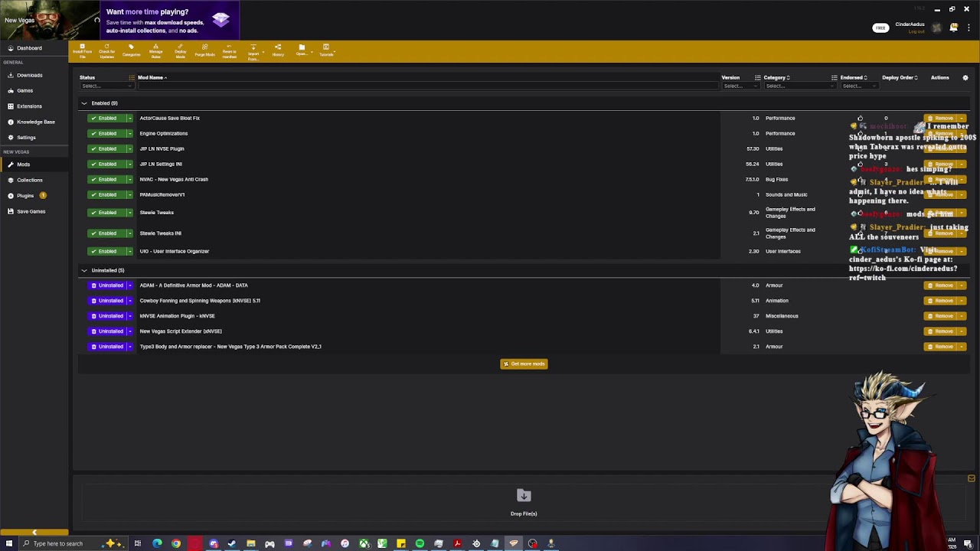Click the Purge Mods icon
980x551 pixels.
point(204,51)
